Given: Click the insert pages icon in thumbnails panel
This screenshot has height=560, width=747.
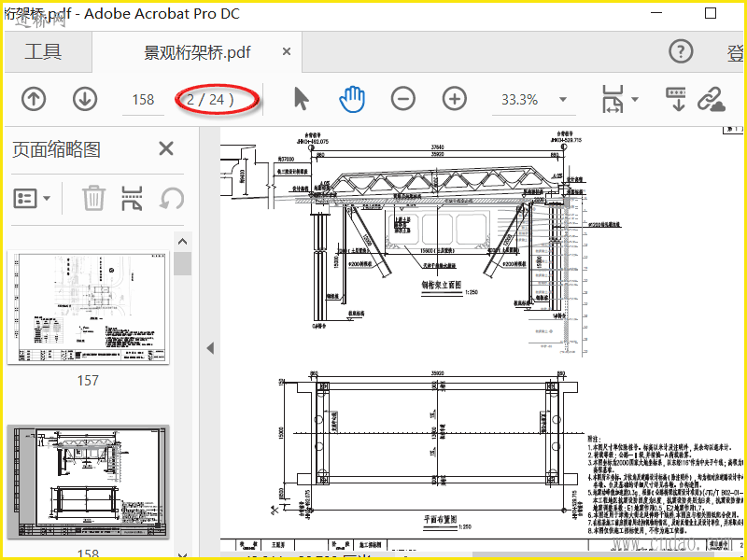Looking at the screenshot, I should [x=132, y=198].
